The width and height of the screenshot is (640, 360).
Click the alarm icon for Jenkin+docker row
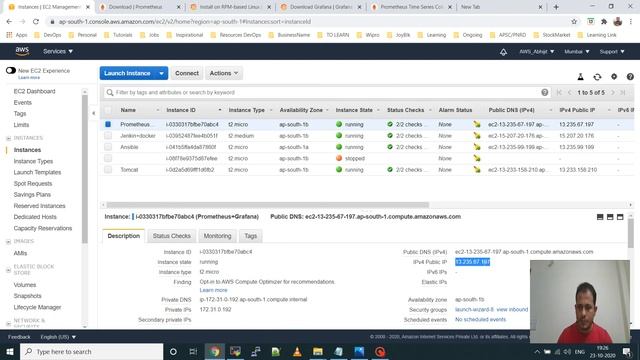click(477, 136)
